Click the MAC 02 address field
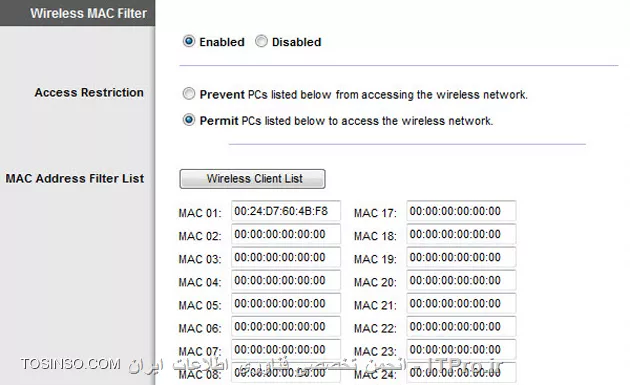The image size is (630, 385). pos(286,234)
